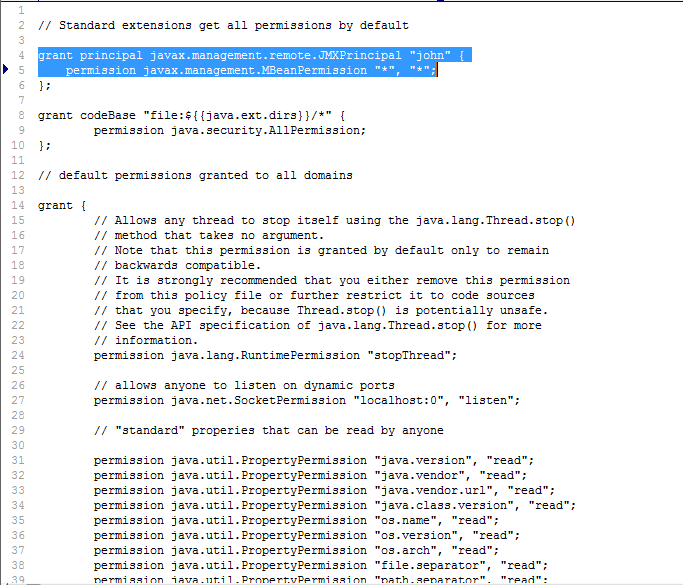Click the MBeanPermission line on line 5

click(x=251, y=70)
